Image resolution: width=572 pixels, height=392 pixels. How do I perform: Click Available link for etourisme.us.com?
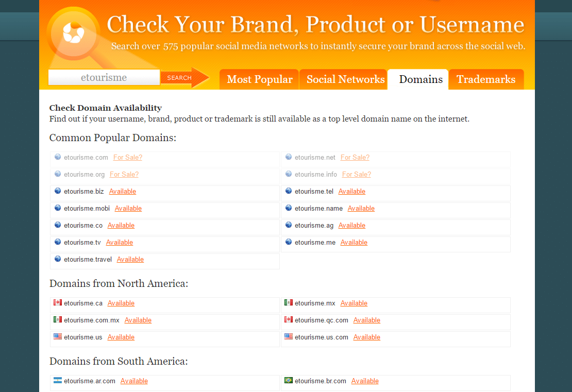pos(367,337)
